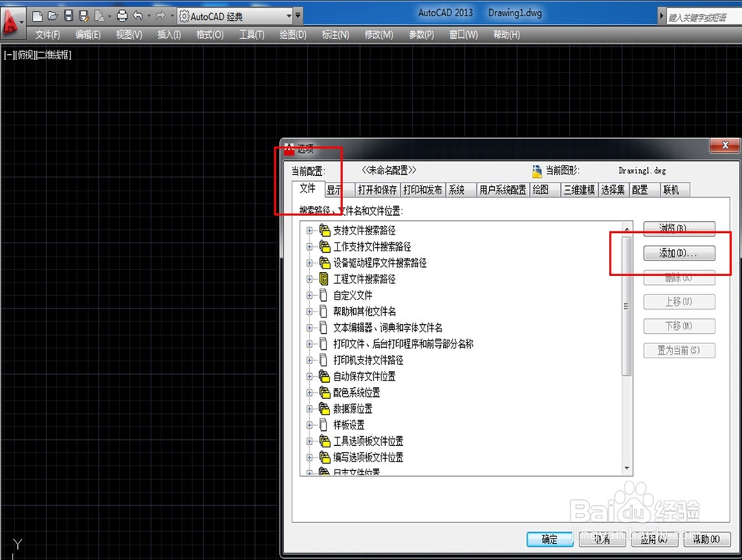Switch to the 用户系统配置 tab
742x560 pixels.
tap(502, 190)
